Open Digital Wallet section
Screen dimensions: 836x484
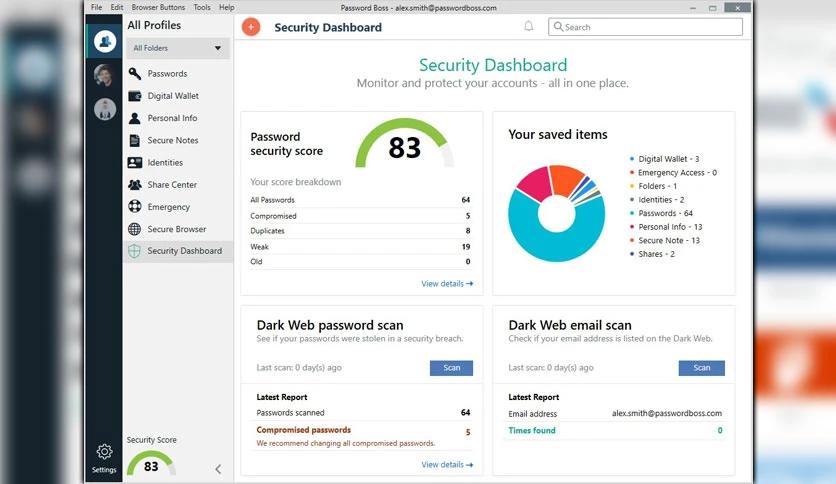point(173,96)
